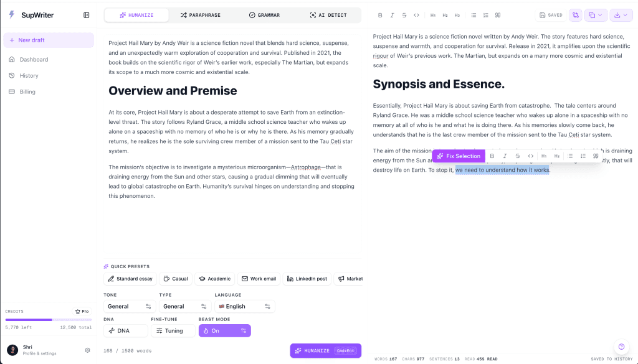Click the compare changes icon beside SAVED
638x364 pixels.
point(575,15)
